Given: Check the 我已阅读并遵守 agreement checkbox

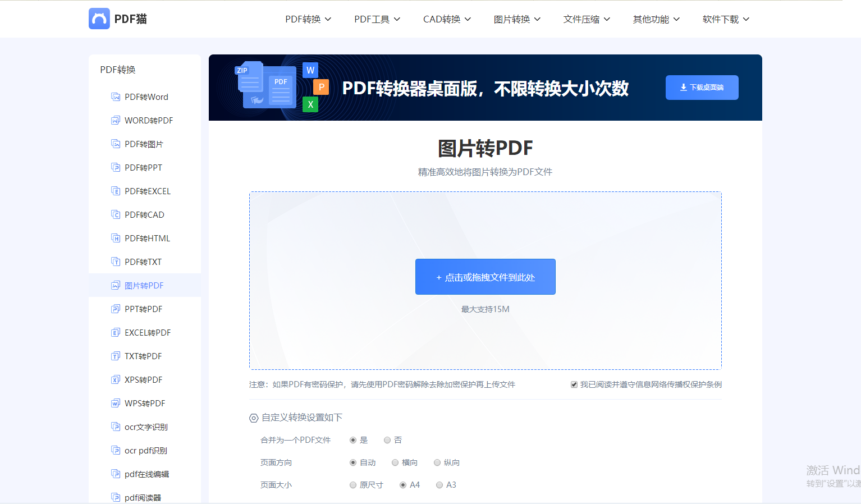Looking at the screenshot, I should pos(574,384).
